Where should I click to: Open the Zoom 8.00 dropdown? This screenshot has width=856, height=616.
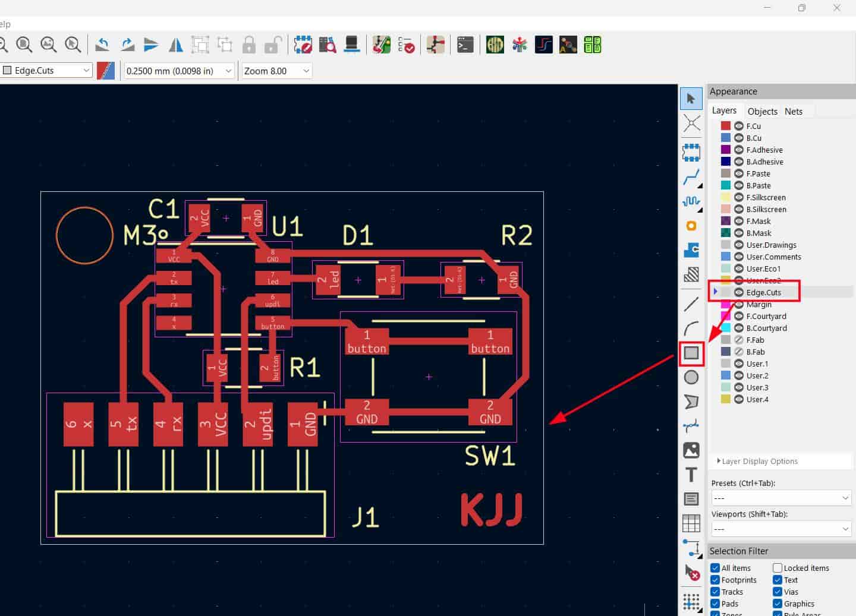point(277,71)
